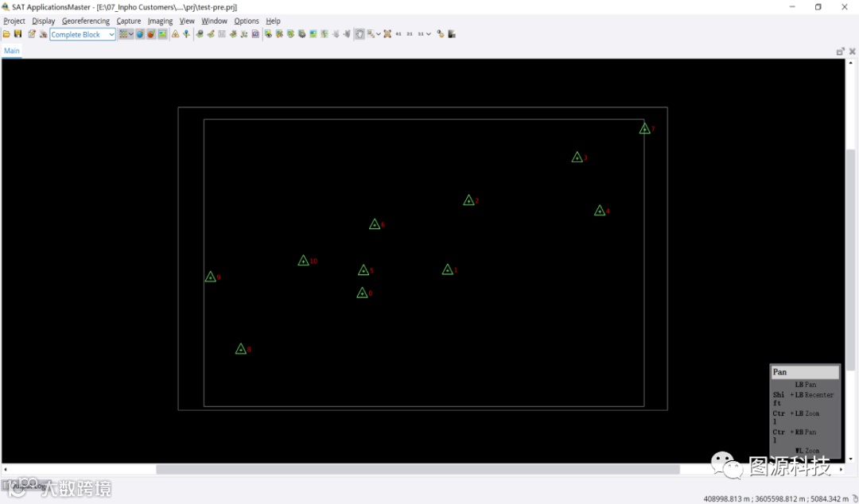859x504 pixels.
Task: Expand the 1:1 zoom dropdown arrow
Action: [429, 34]
